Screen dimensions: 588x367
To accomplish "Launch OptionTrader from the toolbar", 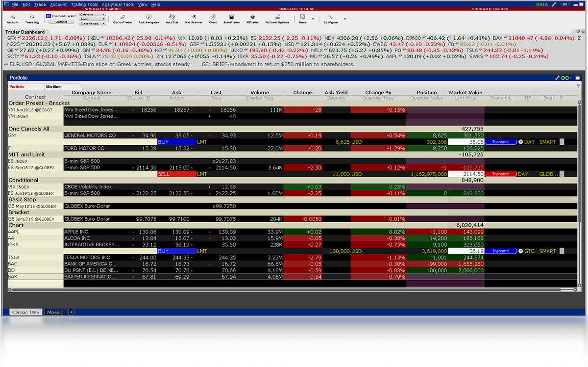I will pos(122,19).
